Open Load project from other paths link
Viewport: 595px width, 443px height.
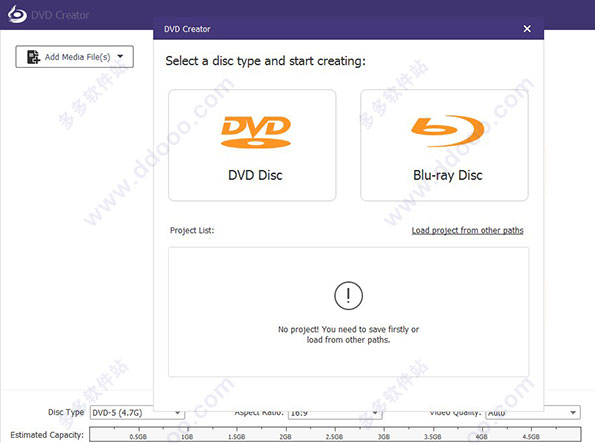[x=468, y=230]
